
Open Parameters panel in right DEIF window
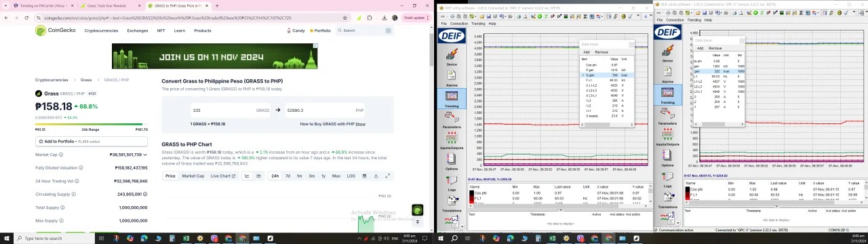(x=667, y=117)
